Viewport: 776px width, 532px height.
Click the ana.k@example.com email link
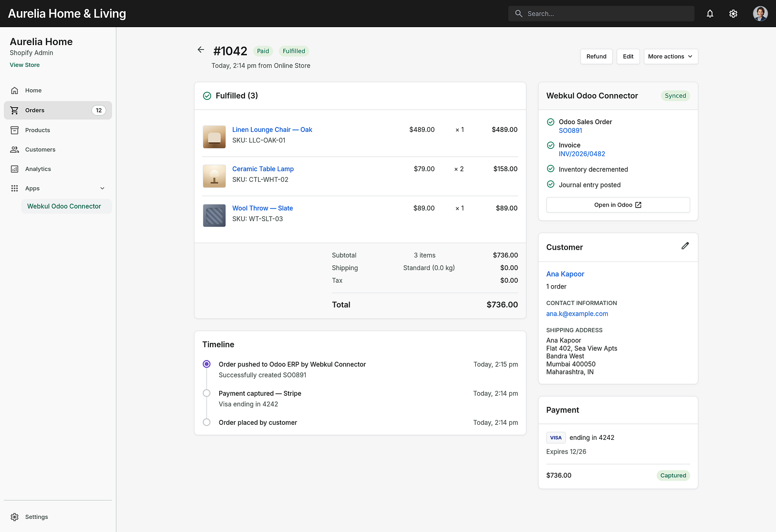577,314
